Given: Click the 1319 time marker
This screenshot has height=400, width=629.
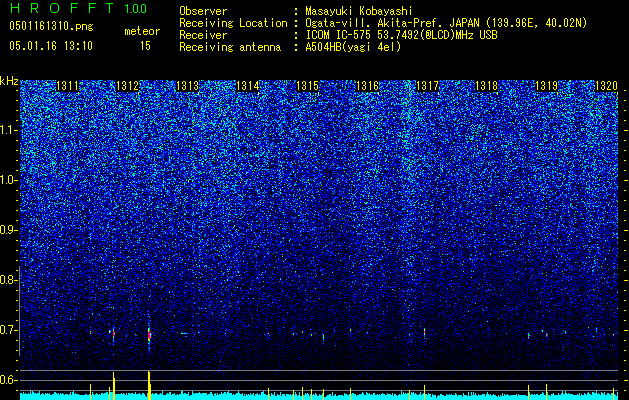Looking at the screenshot, I should (x=547, y=86).
